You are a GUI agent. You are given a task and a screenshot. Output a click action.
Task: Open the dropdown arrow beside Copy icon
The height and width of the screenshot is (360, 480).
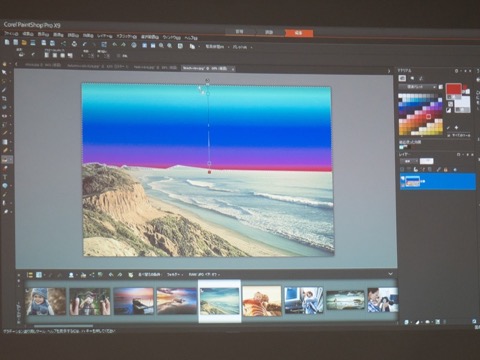199,47
